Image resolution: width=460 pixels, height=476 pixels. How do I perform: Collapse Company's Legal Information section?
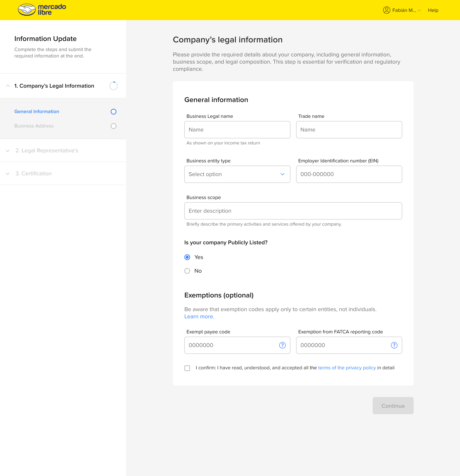(x=8, y=86)
